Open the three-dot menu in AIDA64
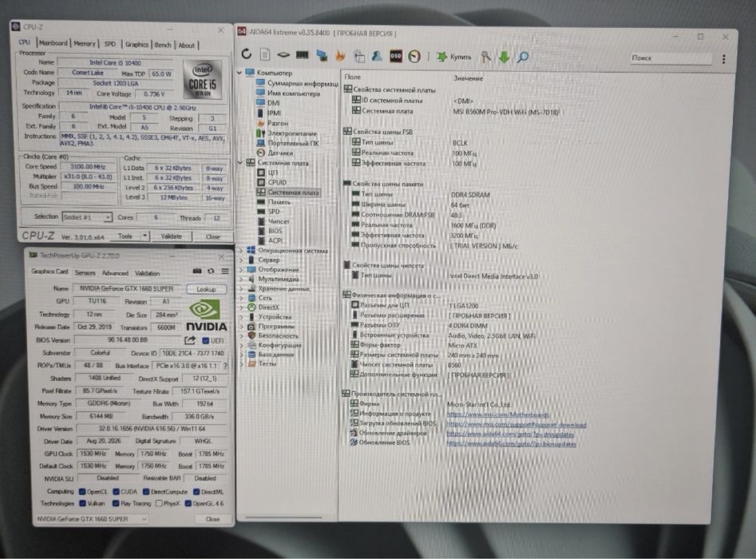 pyautogui.click(x=724, y=59)
